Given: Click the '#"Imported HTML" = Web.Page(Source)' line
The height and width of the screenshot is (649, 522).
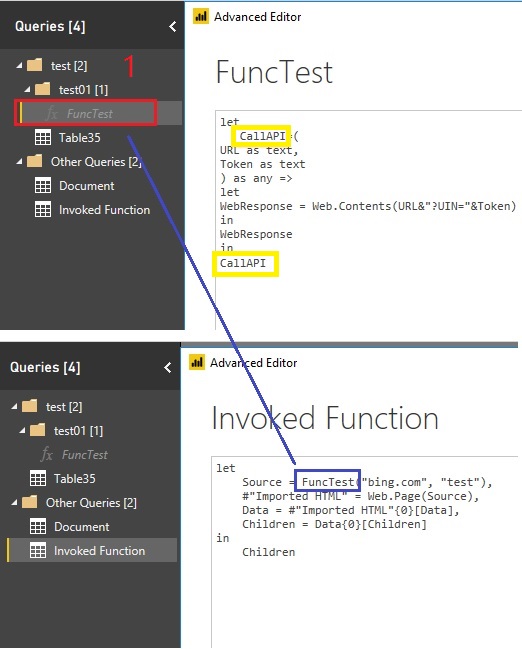Looking at the screenshot, I should [360, 496].
